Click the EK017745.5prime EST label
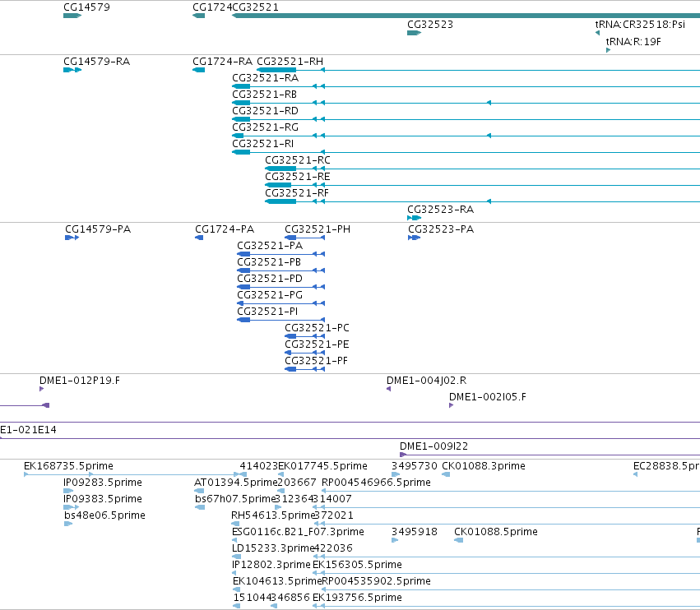Screen dimensions: 700x610 click(322, 466)
